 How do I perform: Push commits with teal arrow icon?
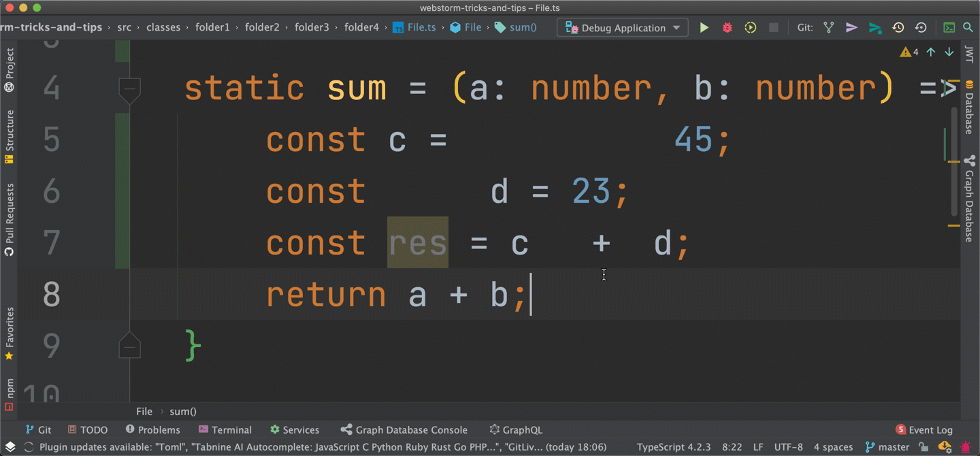click(x=875, y=28)
